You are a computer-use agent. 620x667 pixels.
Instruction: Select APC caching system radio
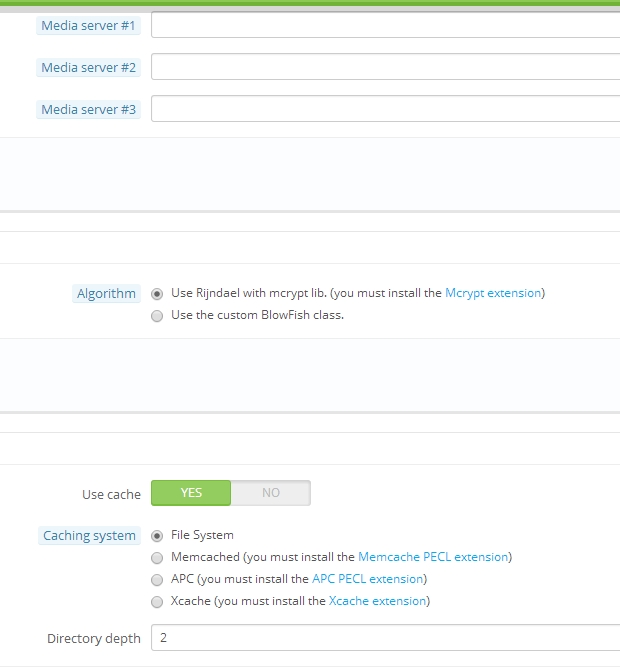pyautogui.click(x=157, y=580)
